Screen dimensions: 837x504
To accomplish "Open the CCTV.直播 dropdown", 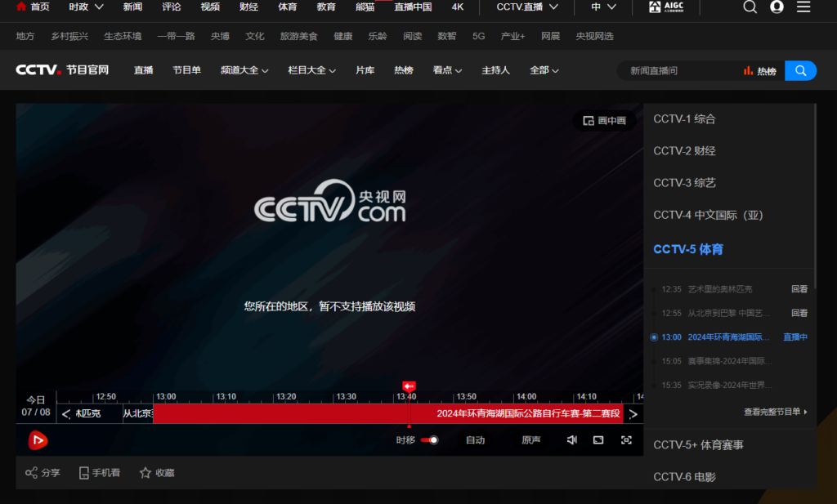I will [527, 7].
